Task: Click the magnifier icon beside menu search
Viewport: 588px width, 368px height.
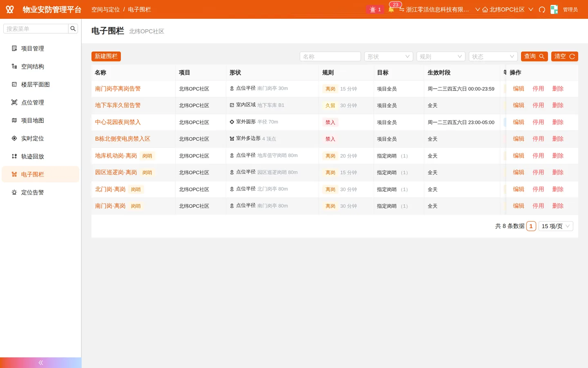Action: (x=73, y=29)
